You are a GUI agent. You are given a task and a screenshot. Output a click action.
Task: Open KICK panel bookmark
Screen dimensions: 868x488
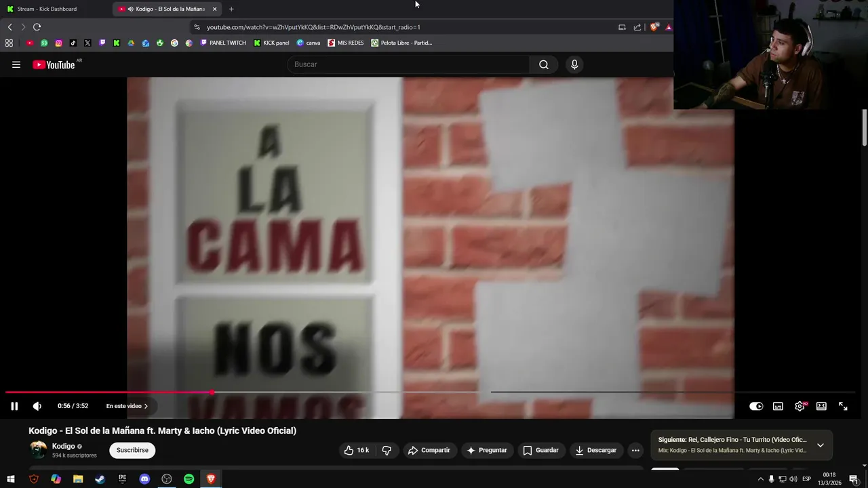point(271,43)
